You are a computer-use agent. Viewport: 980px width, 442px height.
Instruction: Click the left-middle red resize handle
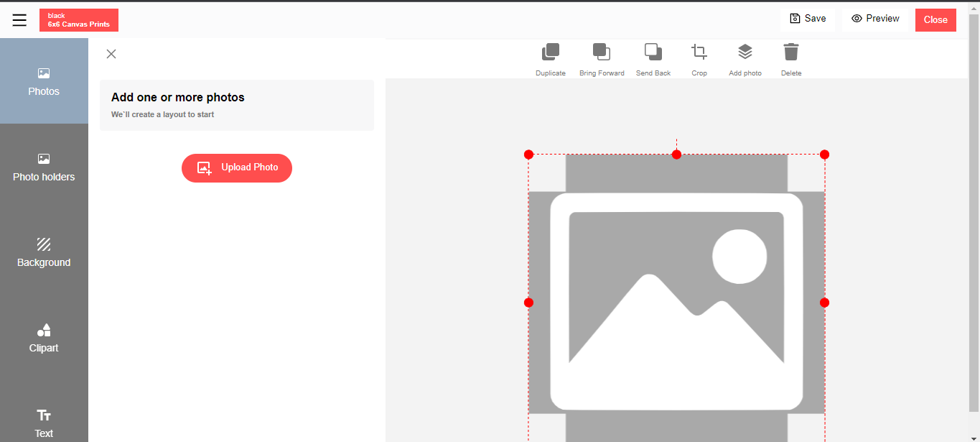pos(528,303)
